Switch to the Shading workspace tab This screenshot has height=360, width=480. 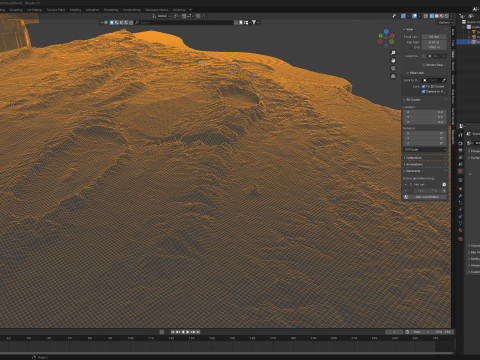75,10
